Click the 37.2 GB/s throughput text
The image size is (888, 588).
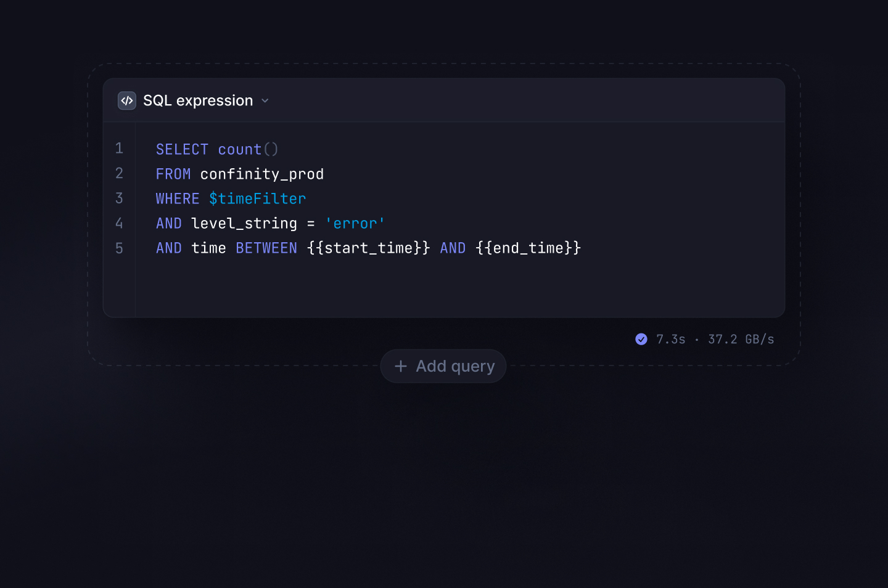coord(741,339)
